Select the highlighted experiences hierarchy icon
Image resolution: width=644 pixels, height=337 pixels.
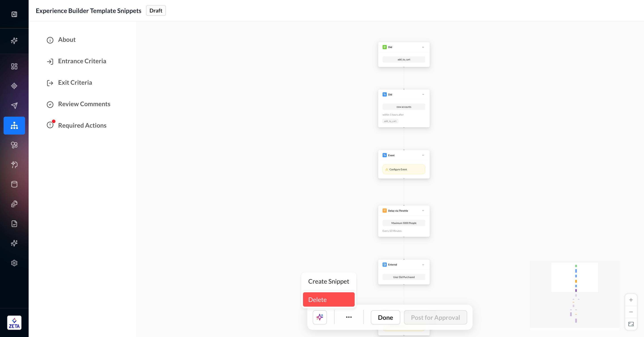pyautogui.click(x=14, y=125)
